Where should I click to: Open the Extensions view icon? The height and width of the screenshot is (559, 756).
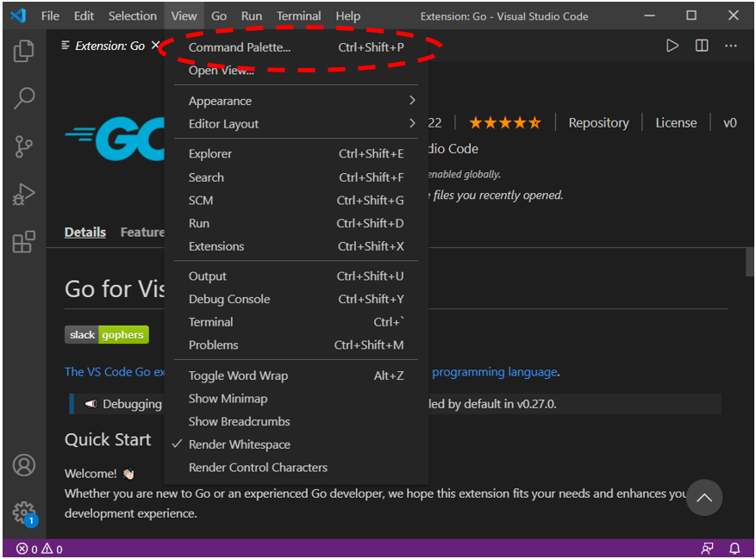[23, 242]
